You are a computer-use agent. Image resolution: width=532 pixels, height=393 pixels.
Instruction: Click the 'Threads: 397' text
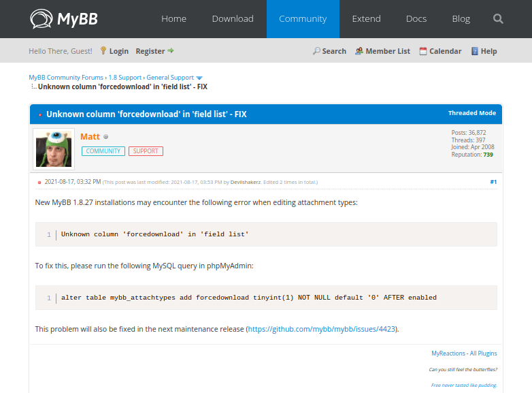pos(468,140)
